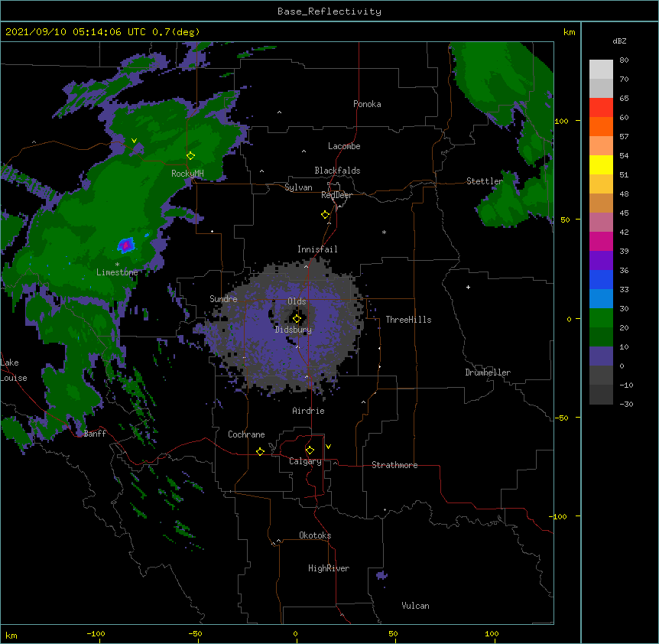Image resolution: width=659 pixels, height=644 pixels.
Task: Click the Airdrie label
Action: pos(309,411)
